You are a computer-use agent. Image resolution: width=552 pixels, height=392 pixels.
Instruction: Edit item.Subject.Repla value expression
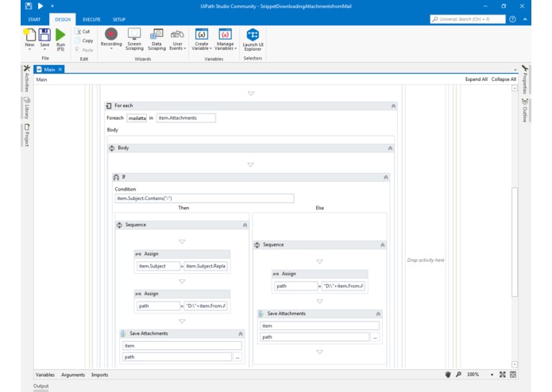(x=206, y=266)
